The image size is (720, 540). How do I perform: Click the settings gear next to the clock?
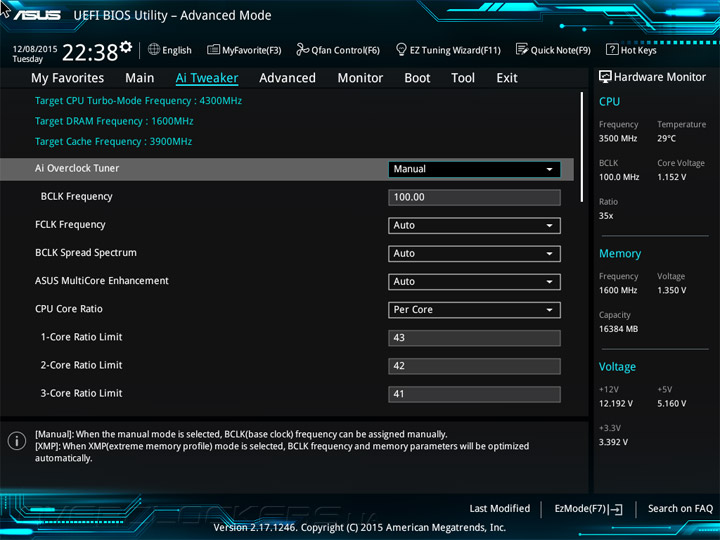tap(126, 47)
